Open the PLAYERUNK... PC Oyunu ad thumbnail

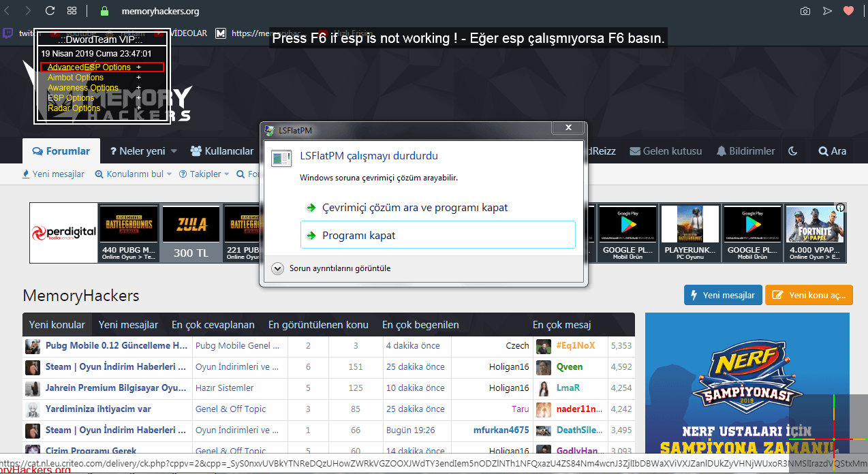(x=689, y=233)
